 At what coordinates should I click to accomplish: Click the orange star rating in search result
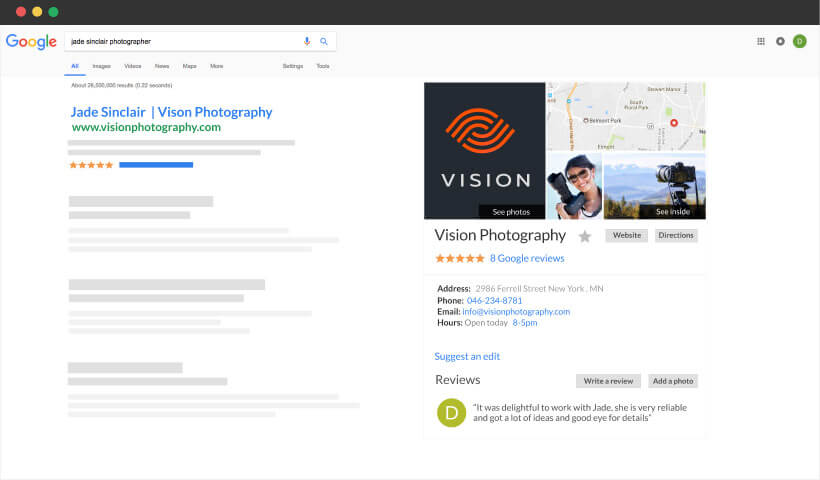coord(91,165)
